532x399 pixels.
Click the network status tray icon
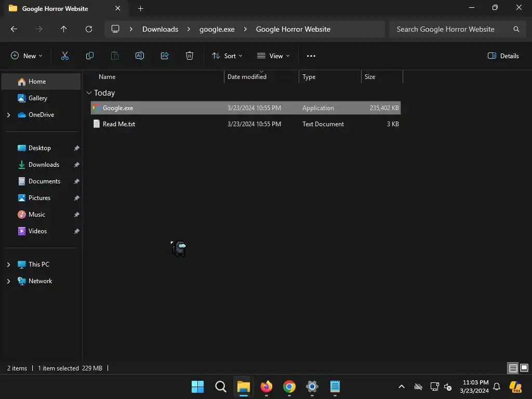(x=435, y=387)
